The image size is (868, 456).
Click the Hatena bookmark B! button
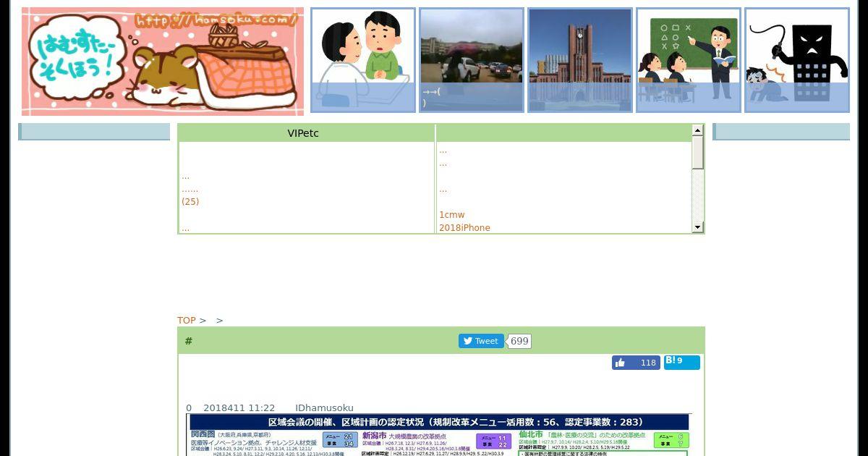pyautogui.click(x=682, y=362)
